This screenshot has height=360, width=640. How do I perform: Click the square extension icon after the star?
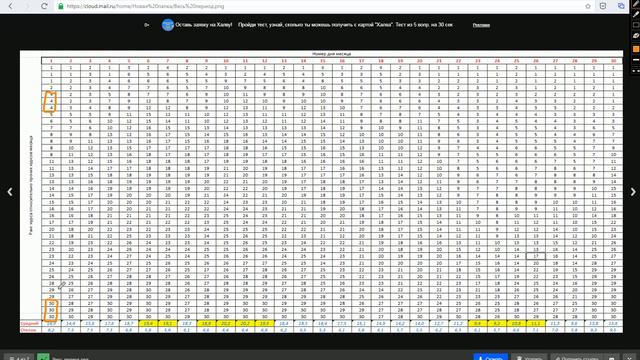603,6
